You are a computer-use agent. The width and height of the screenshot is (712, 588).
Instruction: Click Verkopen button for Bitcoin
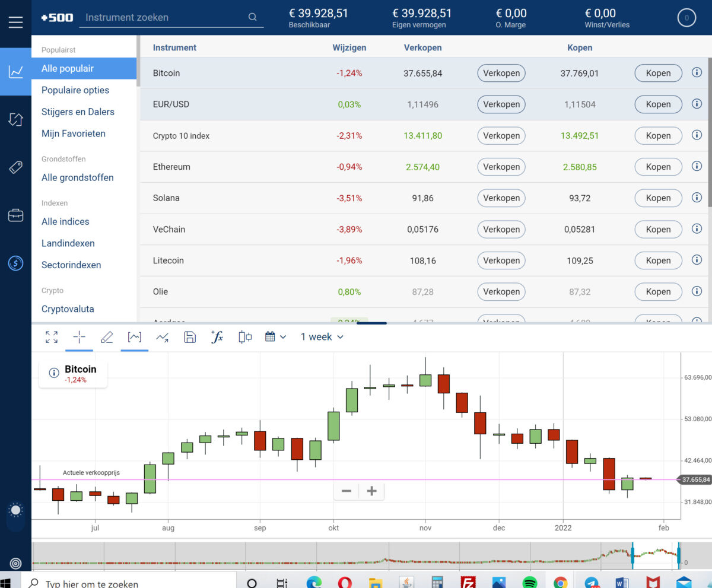pyautogui.click(x=501, y=73)
